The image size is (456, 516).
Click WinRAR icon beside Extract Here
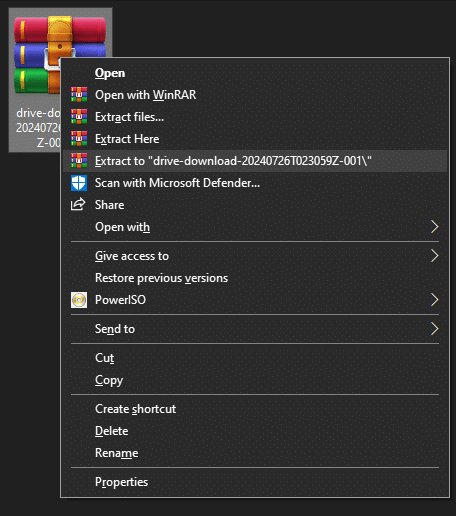coord(79,139)
